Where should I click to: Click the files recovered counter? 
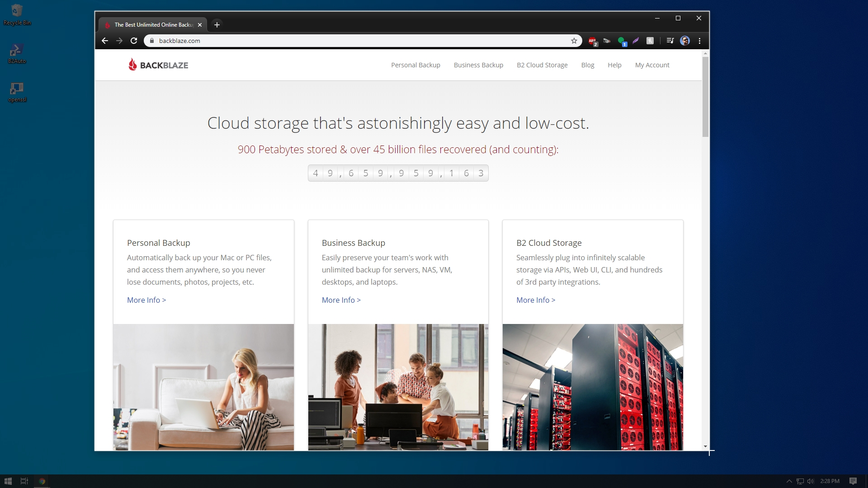click(x=398, y=173)
